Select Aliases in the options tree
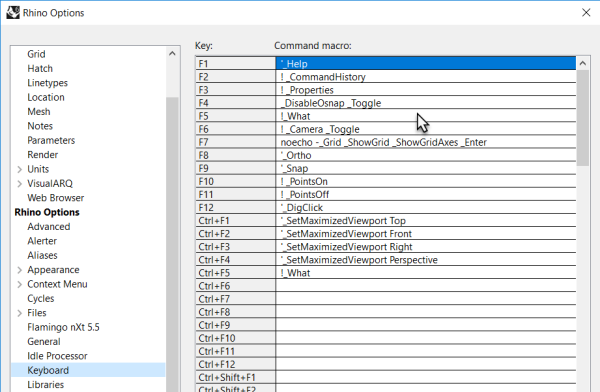The image size is (600, 392). tap(42, 255)
